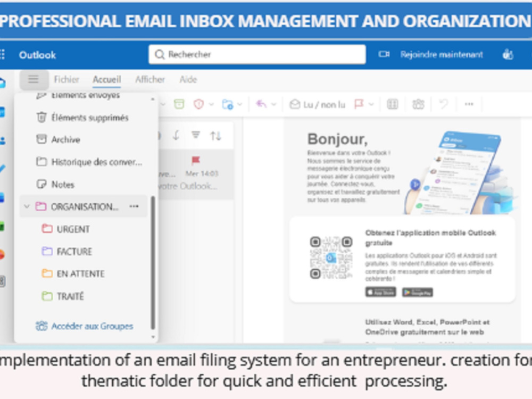The height and width of the screenshot is (399, 532).
Task: Open the People app in left rail
Action: pyautogui.click(x=2, y=140)
